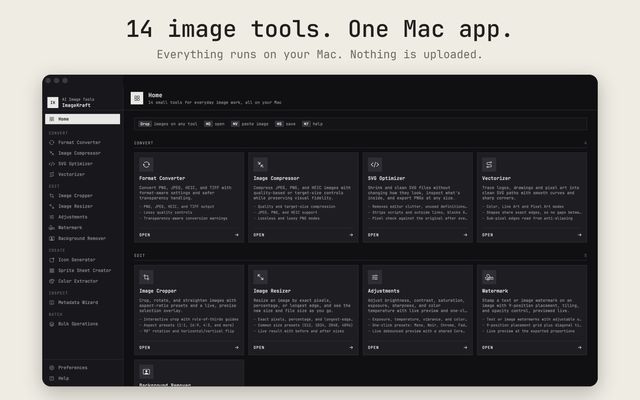Click the 'help' shortcut hint
The height and width of the screenshot is (400, 640).
point(318,124)
